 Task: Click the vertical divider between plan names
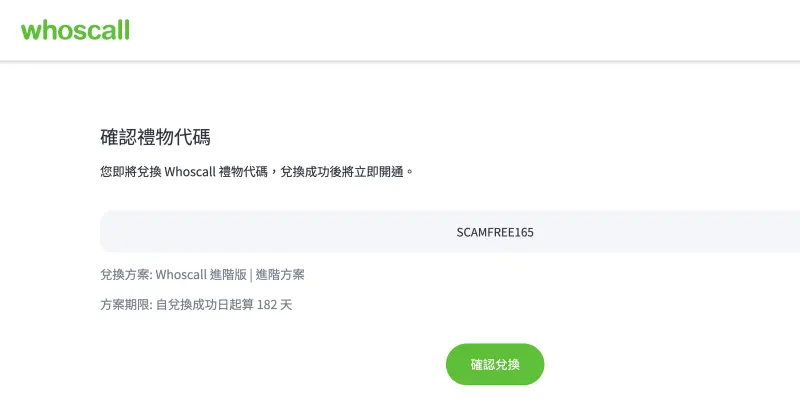coord(251,275)
